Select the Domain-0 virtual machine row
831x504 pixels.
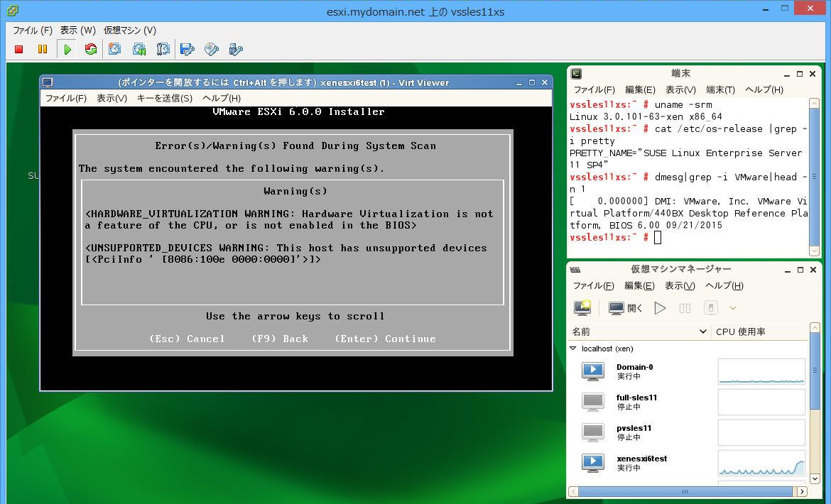coord(688,371)
